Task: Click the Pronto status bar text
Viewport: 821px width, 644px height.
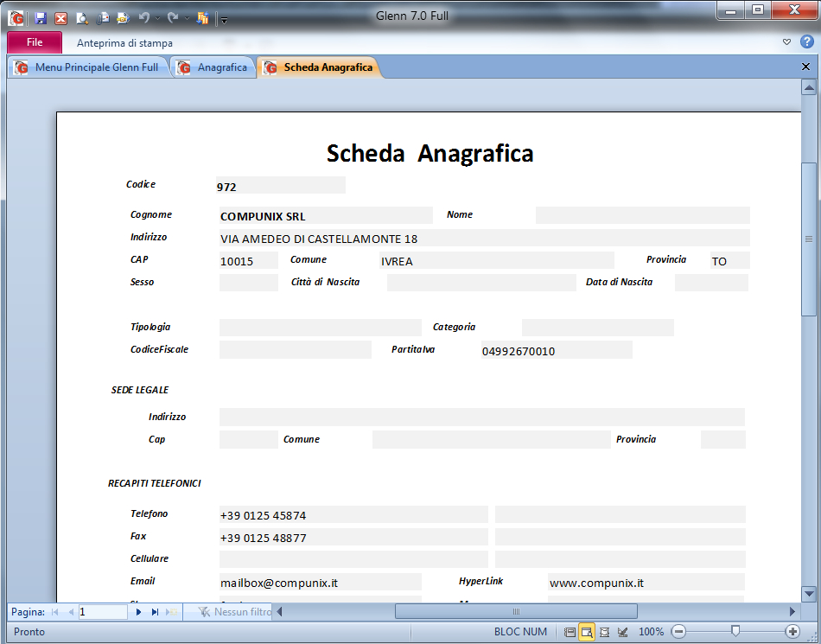Action: pos(29,632)
